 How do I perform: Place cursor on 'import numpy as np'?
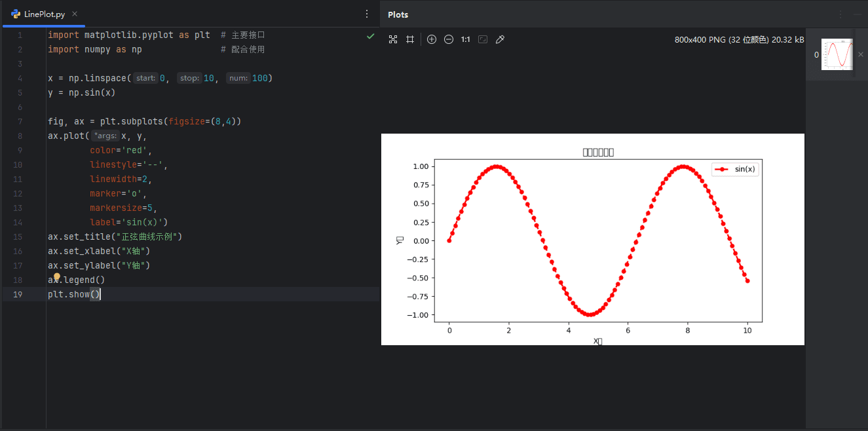[95, 49]
